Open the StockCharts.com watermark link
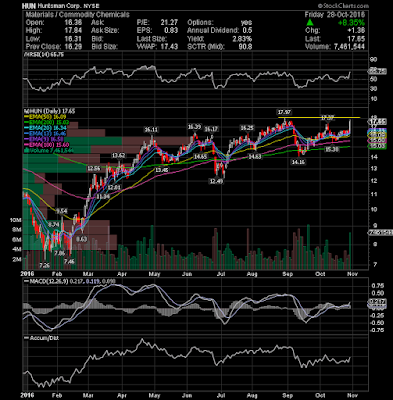The image size is (393, 400). click(343, 6)
